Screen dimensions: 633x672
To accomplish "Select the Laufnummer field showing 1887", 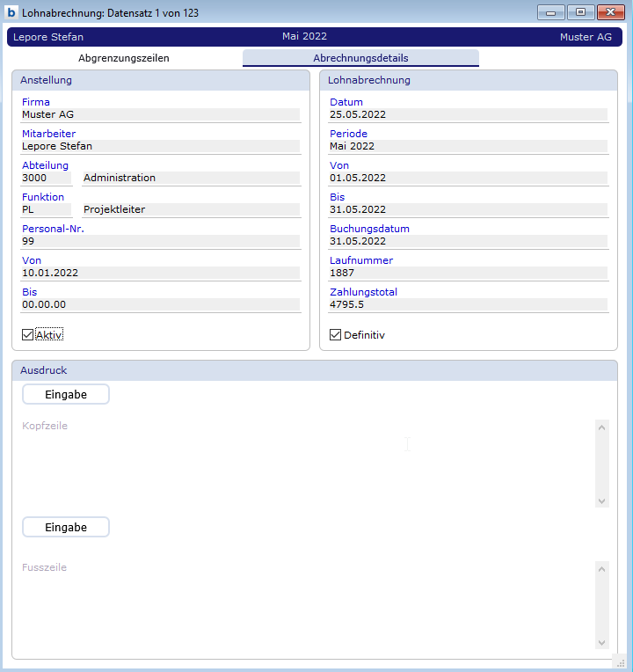I will point(468,273).
